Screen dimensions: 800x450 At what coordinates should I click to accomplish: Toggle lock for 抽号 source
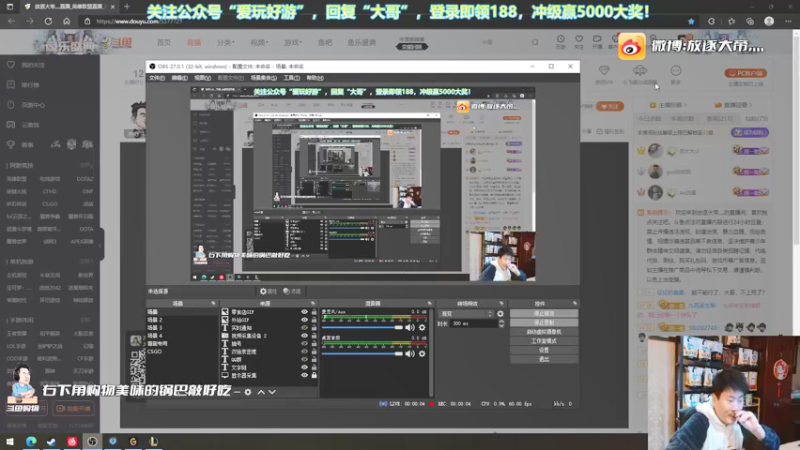[x=314, y=343]
